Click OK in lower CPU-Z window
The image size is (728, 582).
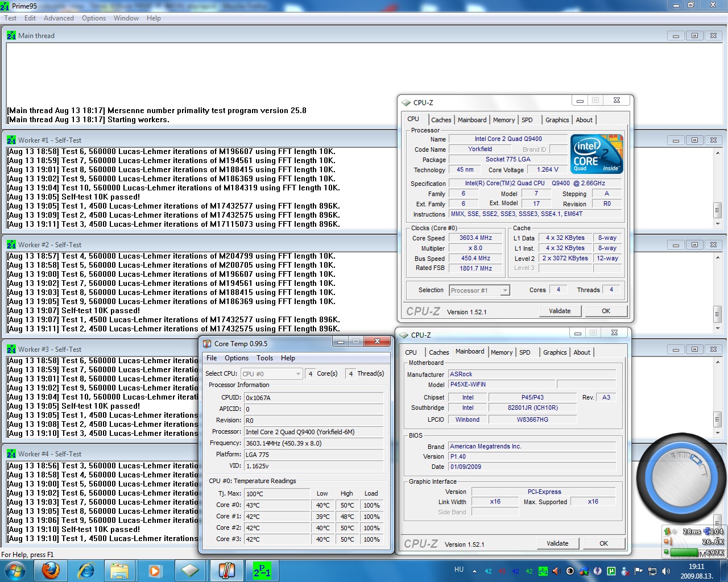(x=603, y=543)
